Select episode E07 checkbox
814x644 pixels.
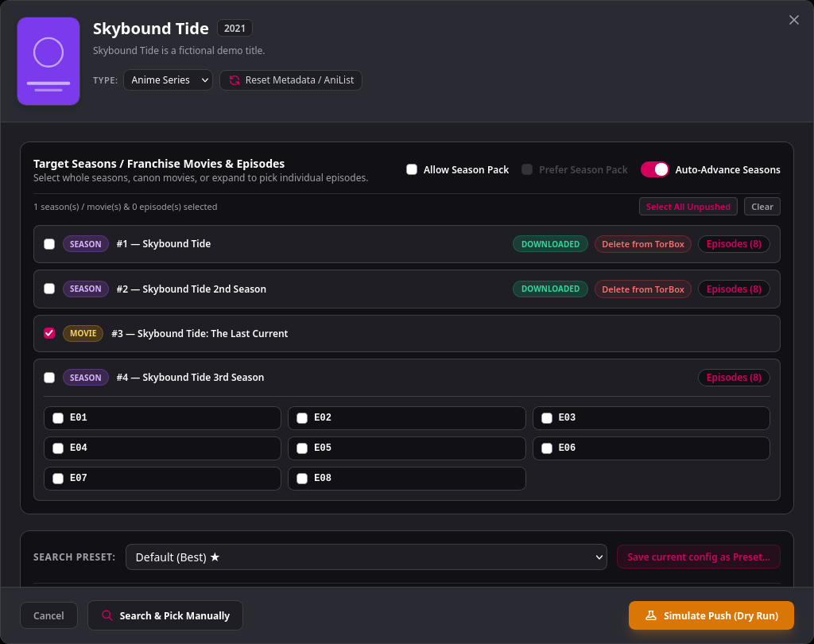pos(58,479)
